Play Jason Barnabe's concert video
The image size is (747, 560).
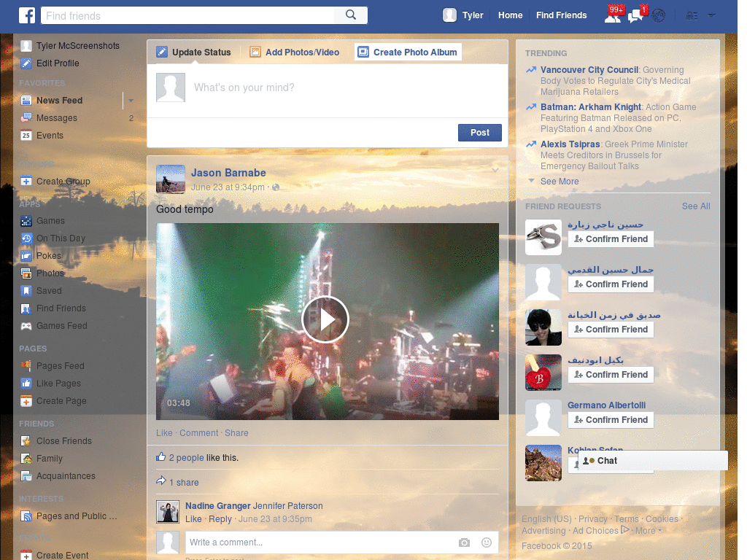[x=325, y=319]
